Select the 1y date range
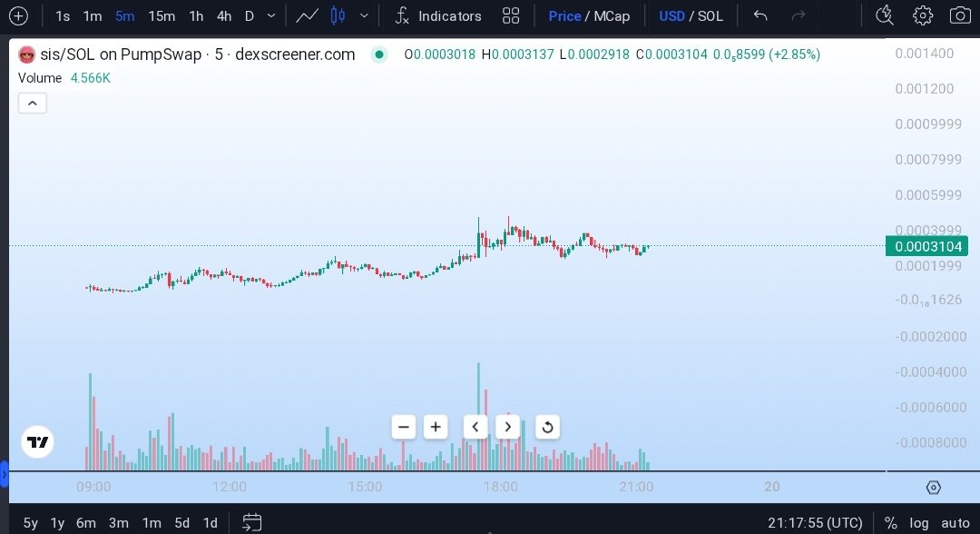The width and height of the screenshot is (980, 534). click(57, 523)
